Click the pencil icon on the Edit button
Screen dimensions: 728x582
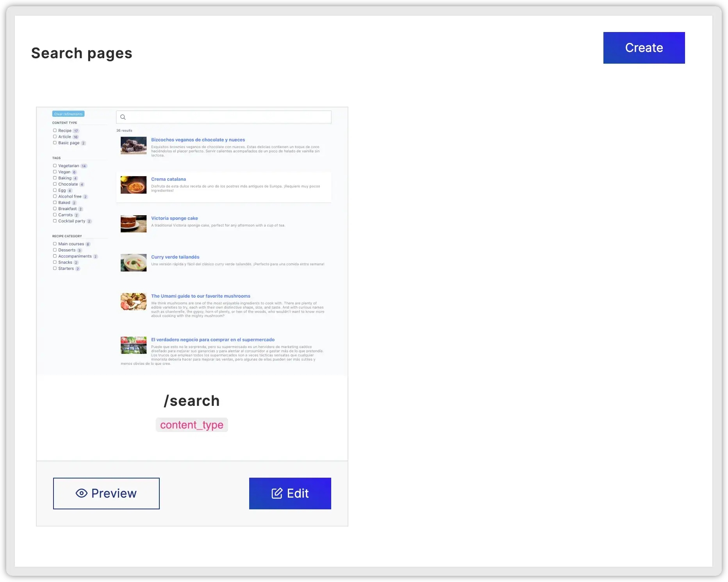point(277,493)
